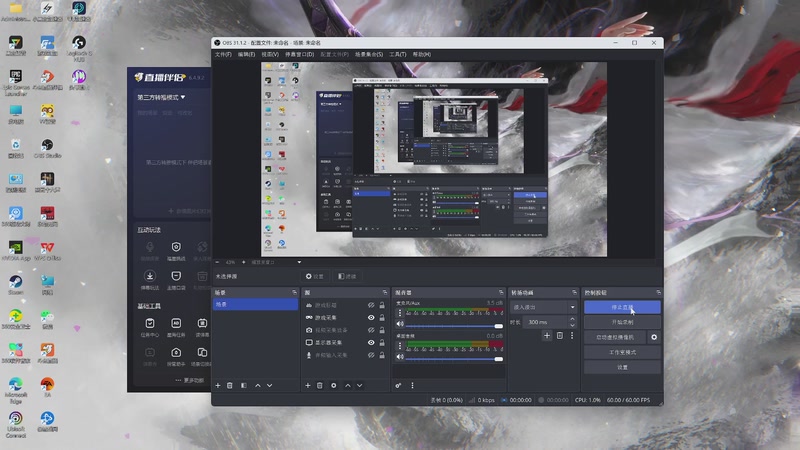Open transition three-dot properties menu
800x450 pixels.
click(572, 336)
